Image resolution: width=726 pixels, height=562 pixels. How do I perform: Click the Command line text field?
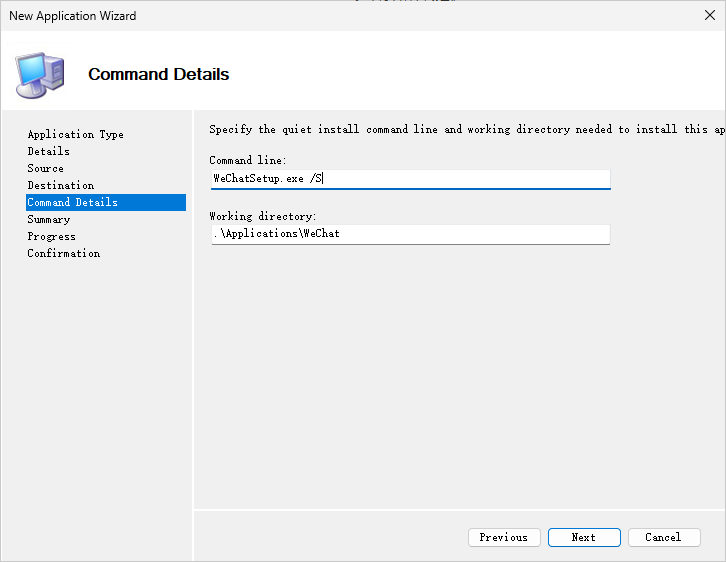(410, 179)
